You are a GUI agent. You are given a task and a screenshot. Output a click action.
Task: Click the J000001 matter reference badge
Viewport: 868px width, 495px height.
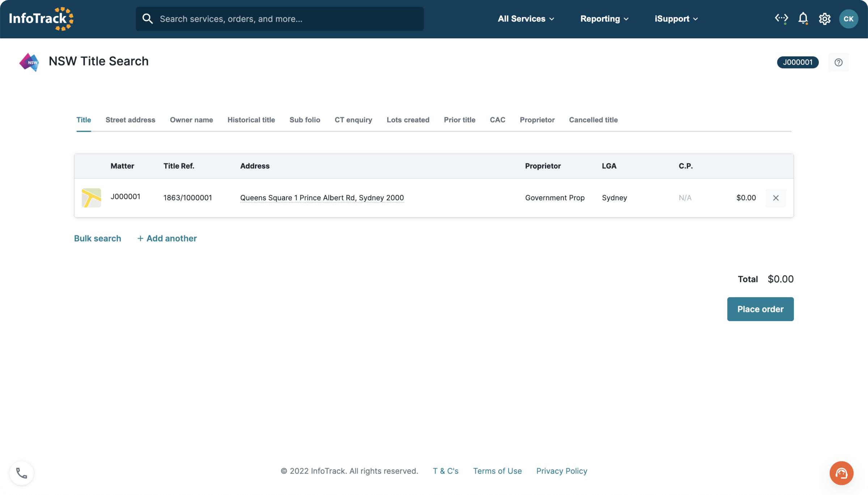[797, 62]
